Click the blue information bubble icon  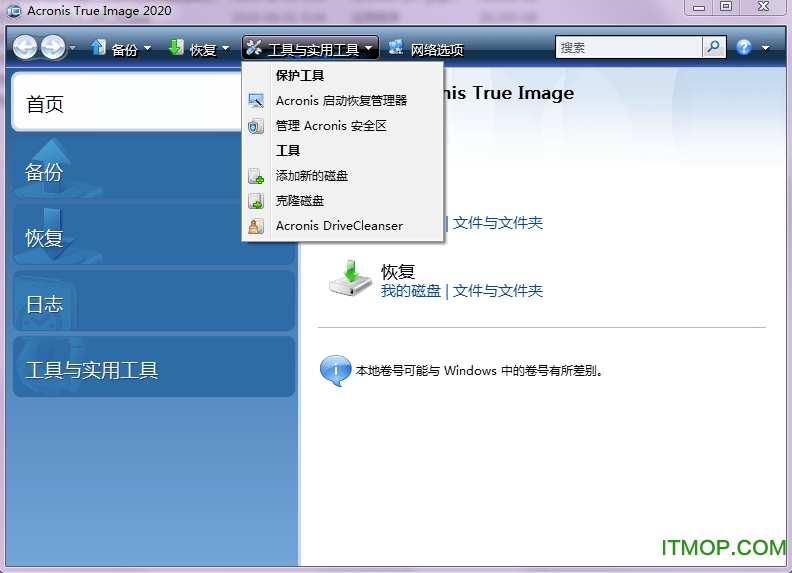click(335, 370)
